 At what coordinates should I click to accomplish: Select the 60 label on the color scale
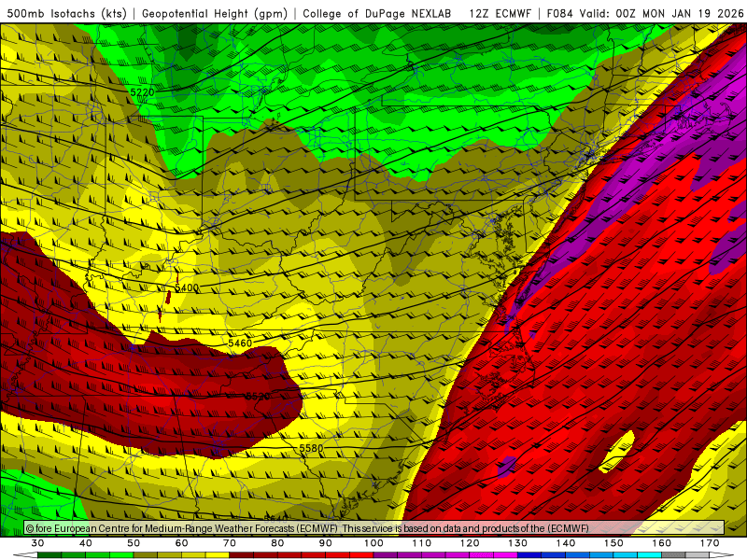(181, 543)
